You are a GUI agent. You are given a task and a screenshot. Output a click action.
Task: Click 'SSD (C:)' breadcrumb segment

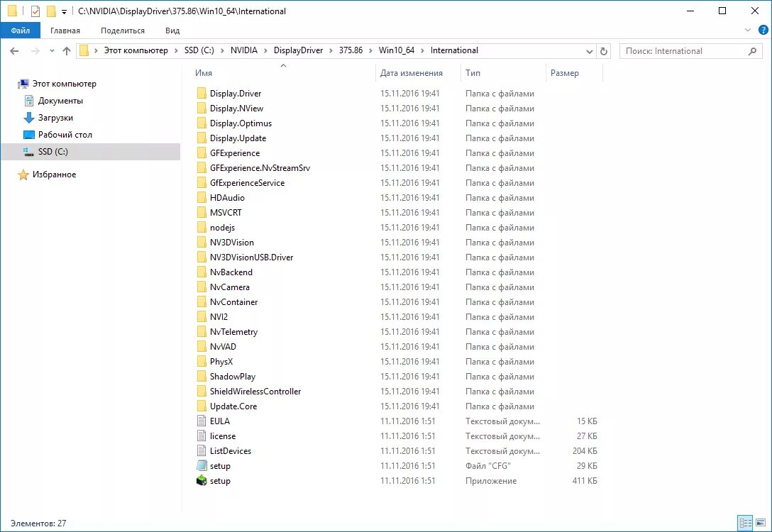coord(199,50)
